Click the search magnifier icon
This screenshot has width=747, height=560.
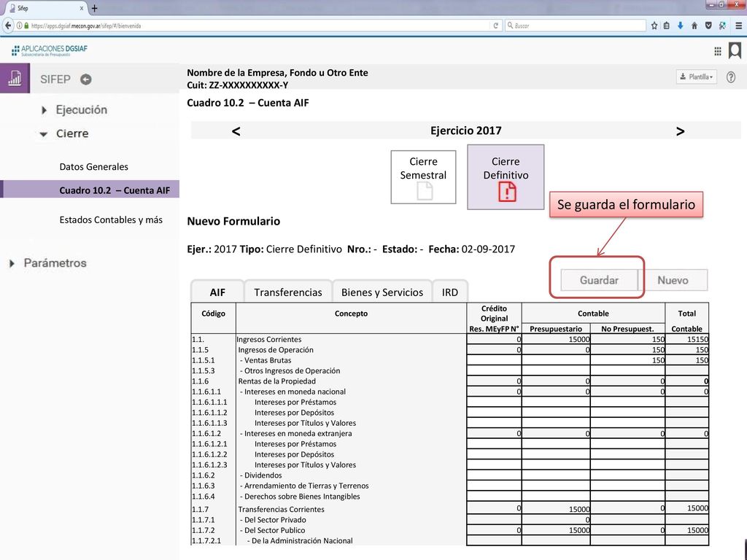click(510, 26)
